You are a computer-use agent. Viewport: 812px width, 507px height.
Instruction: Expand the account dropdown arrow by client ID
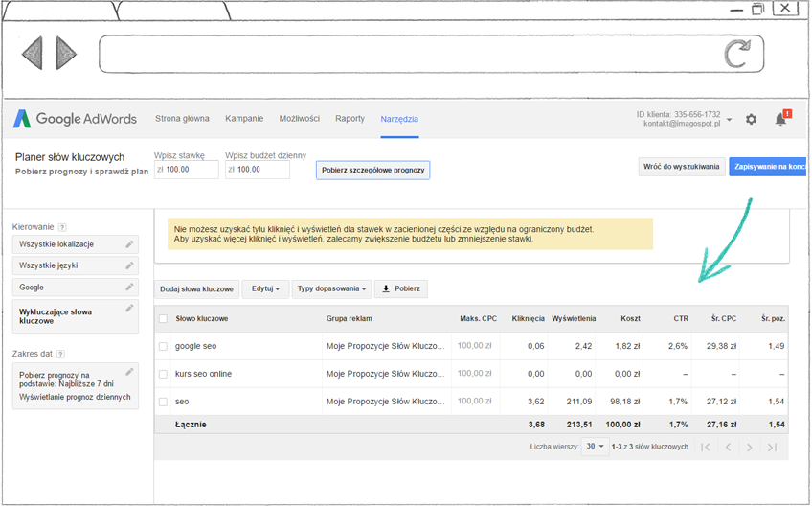(x=729, y=120)
